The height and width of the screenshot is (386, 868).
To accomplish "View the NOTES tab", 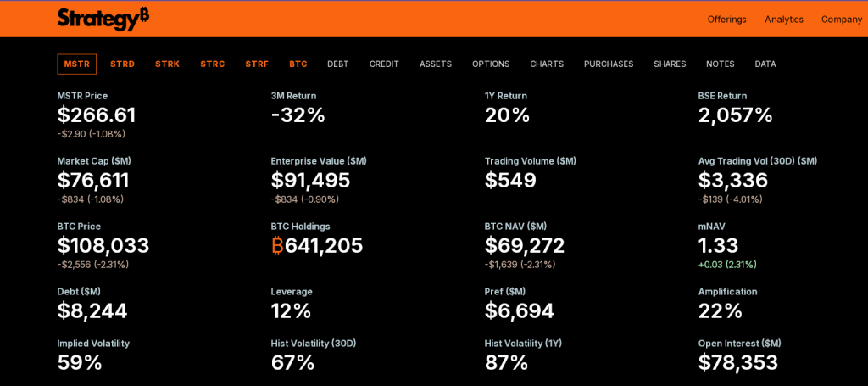I will click(721, 64).
